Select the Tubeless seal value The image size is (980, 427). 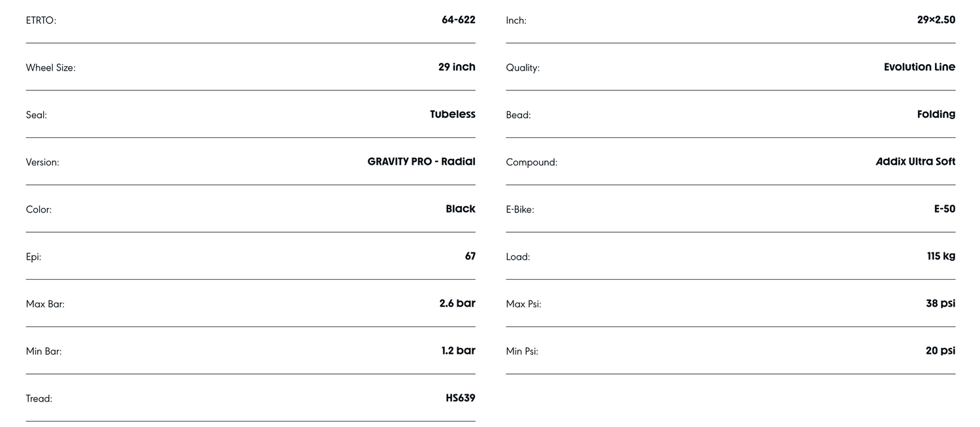pos(452,114)
